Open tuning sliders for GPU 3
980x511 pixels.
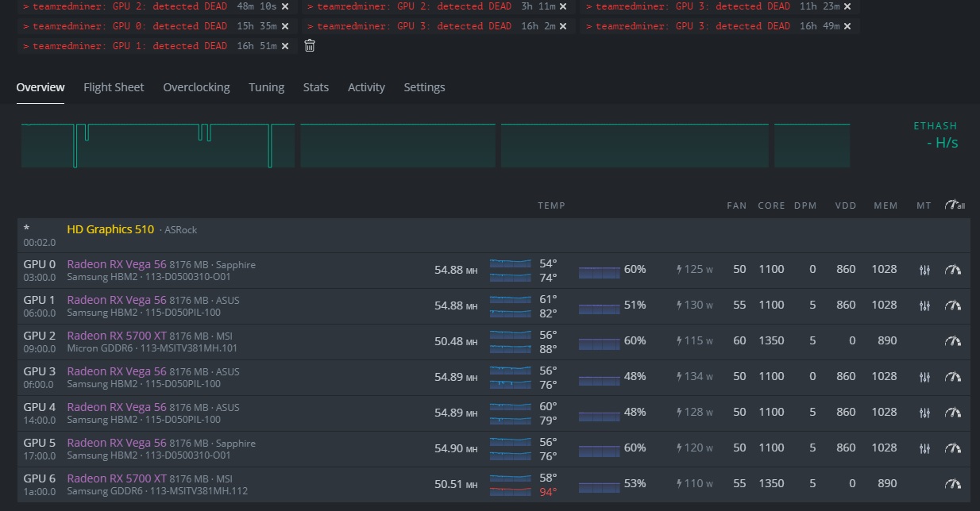[x=924, y=377]
